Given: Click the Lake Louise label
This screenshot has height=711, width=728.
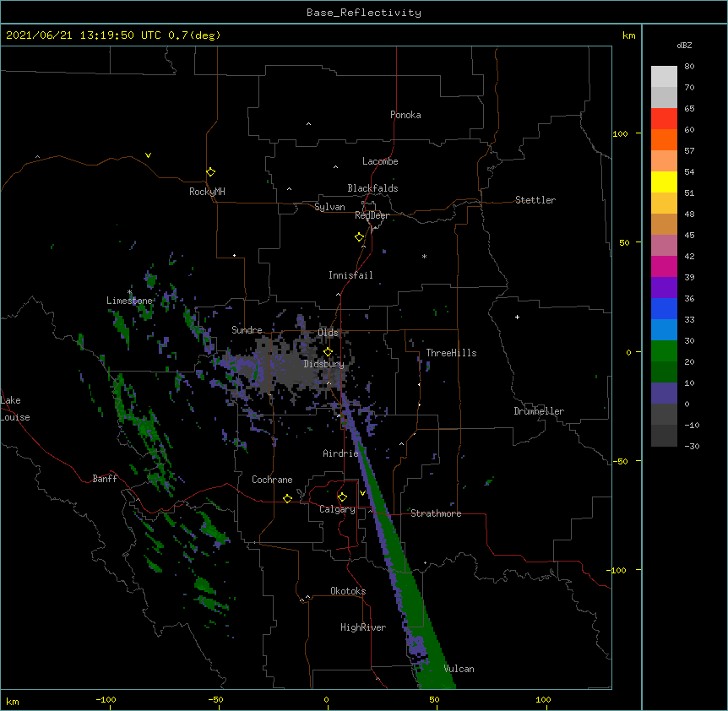Looking at the screenshot, I should [15, 409].
